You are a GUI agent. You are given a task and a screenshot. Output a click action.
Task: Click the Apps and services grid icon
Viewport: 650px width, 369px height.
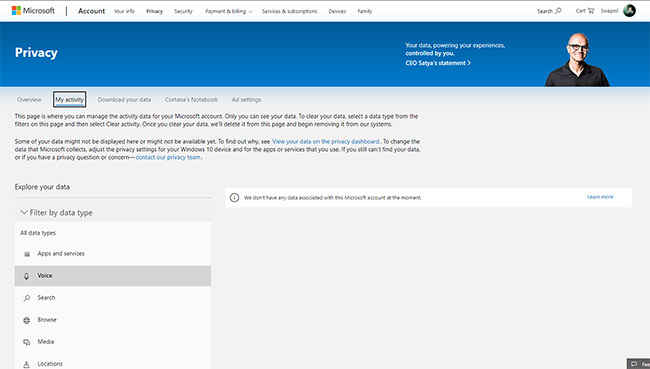[x=27, y=254]
